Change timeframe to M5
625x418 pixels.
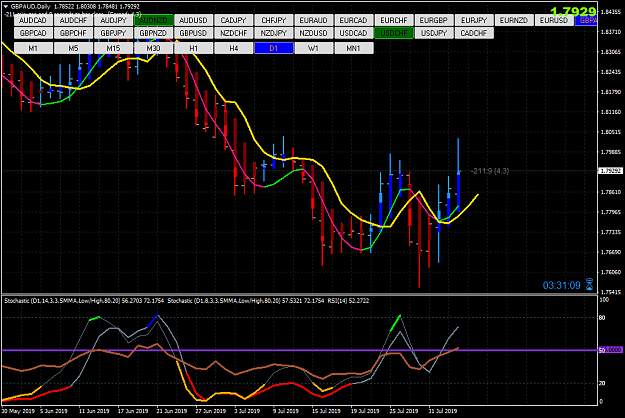point(73,48)
